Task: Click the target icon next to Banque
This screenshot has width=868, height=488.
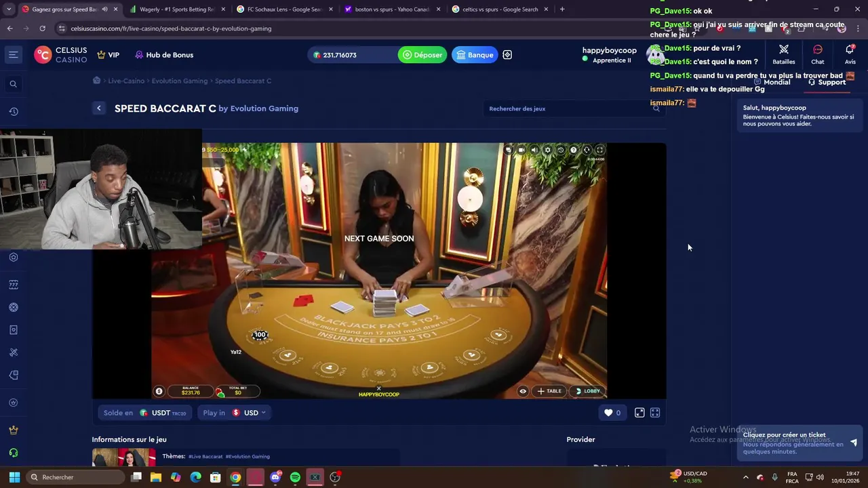Action: [507, 55]
